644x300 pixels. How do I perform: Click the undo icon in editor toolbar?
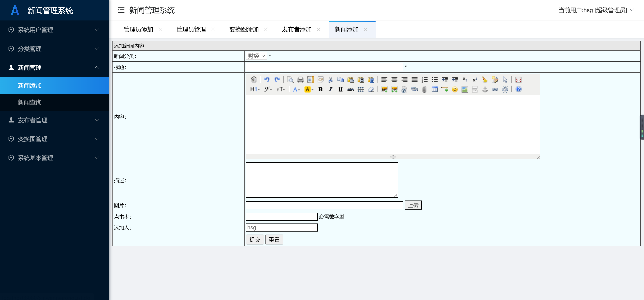tap(267, 80)
